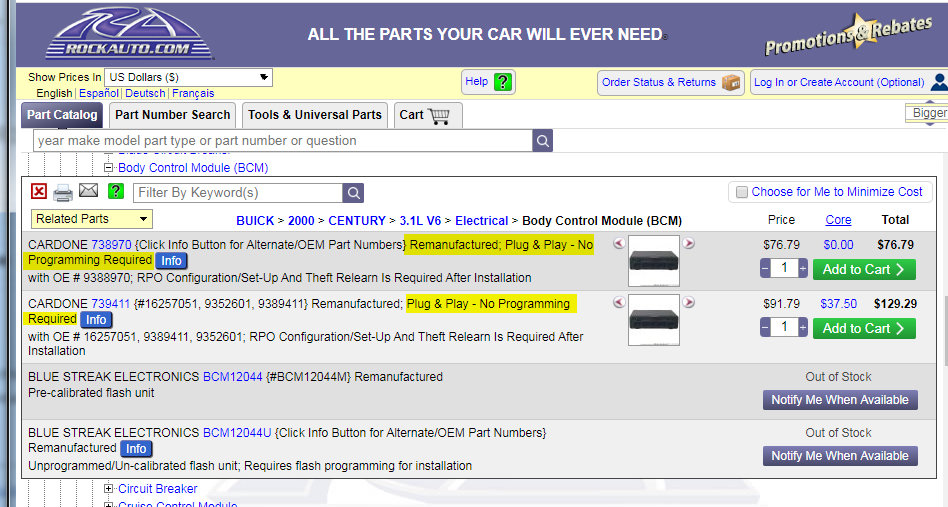Show next image for CARDONE 738970
The height and width of the screenshot is (507, 948).
coord(688,243)
